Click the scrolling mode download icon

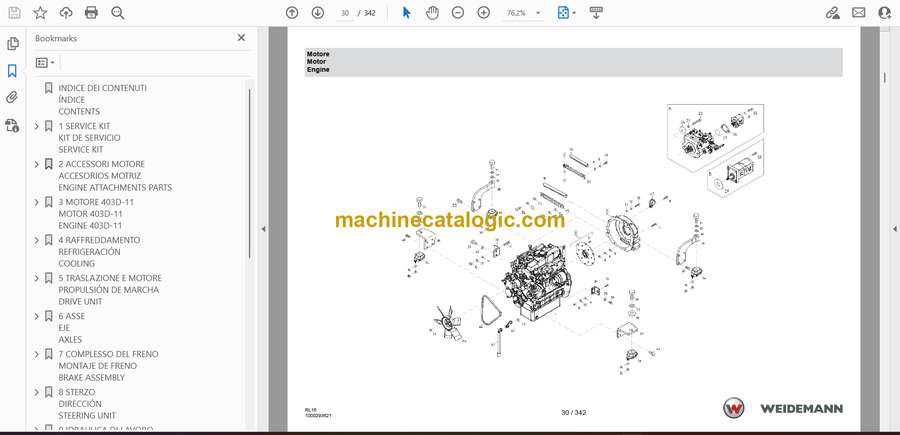(x=596, y=13)
